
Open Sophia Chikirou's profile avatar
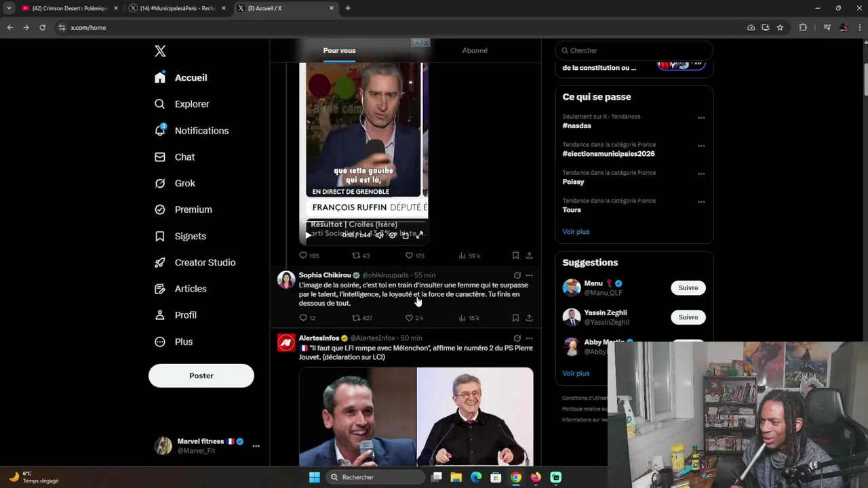[x=286, y=280]
